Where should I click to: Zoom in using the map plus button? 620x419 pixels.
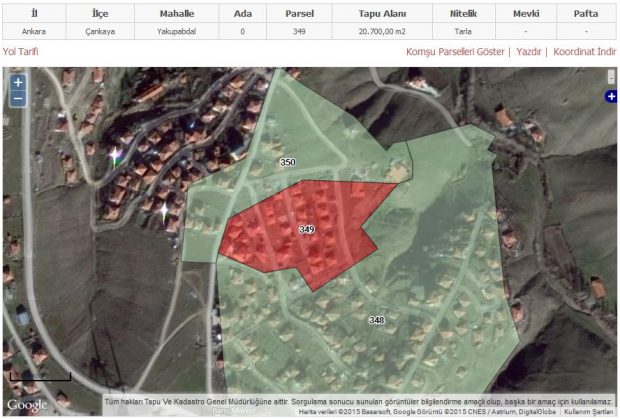coord(18,83)
